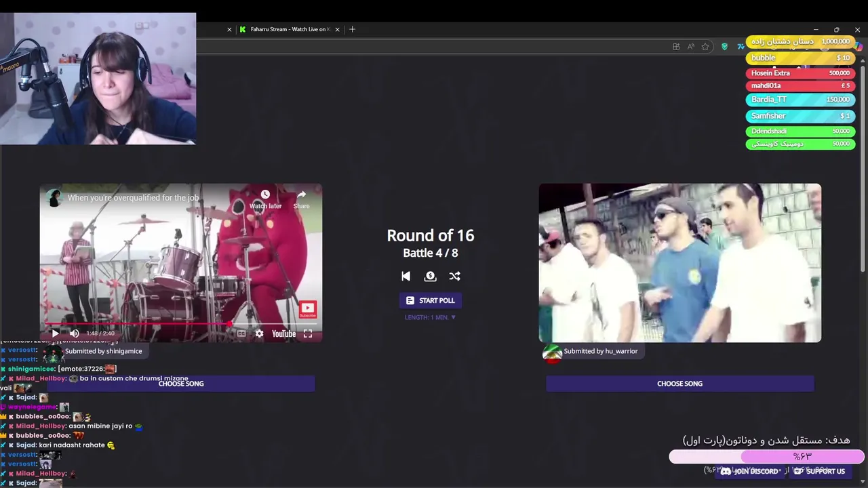
Task: Close the first browser tab
Action: click(x=229, y=29)
